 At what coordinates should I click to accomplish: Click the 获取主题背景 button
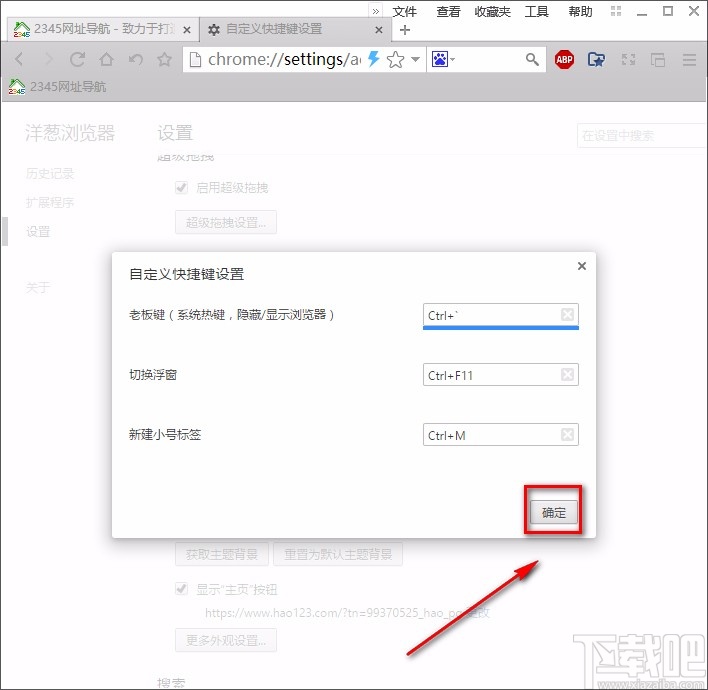point(222,554)
